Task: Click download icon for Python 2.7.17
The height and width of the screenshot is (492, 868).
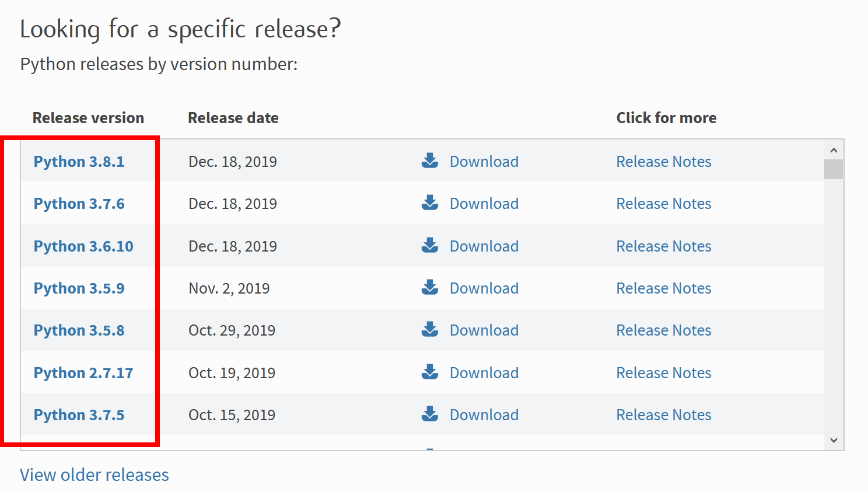Action: [430, 372]
